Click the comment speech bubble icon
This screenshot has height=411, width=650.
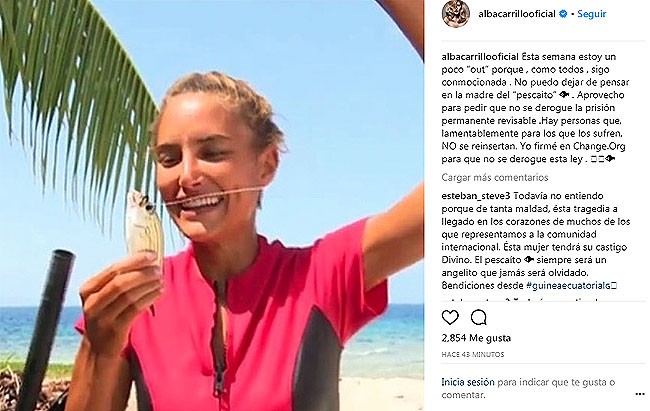(478, 318)
